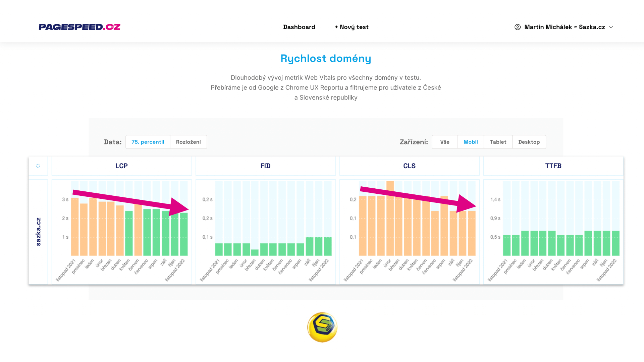Expand the account dropdown chevron
This screenshot has height=362, width=644.
(x=611, y=27)
